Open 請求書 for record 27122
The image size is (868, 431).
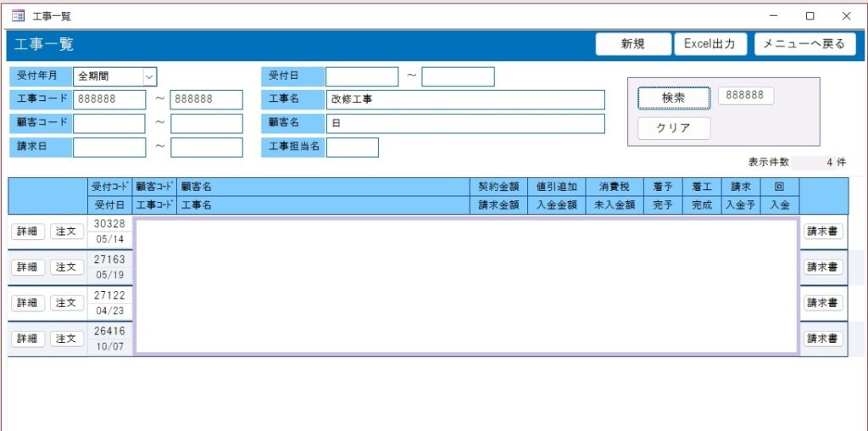point(823,303)
